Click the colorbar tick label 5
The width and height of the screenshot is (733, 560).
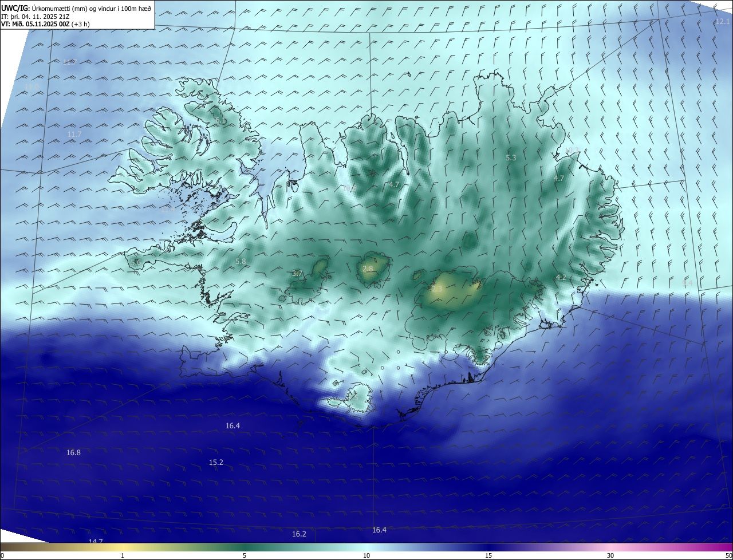tap(245, 556)
